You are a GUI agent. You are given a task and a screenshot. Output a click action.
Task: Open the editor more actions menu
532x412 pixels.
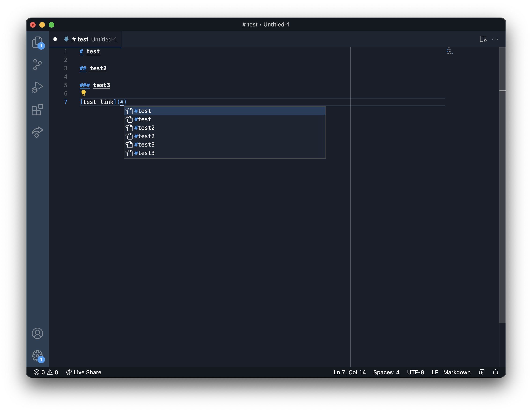(x=495, y=39)
